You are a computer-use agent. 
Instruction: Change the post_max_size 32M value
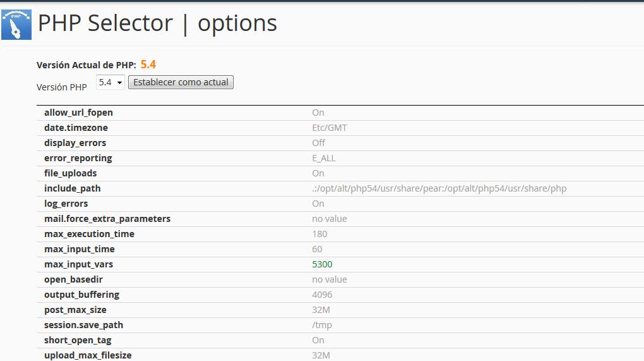click(x=321, y=310)
